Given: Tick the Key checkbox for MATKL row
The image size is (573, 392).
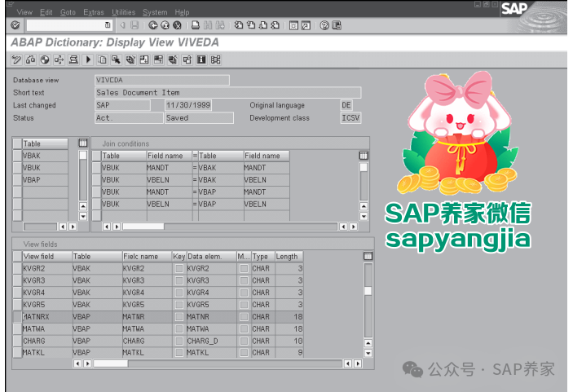Looking at the screenshot, I should (x=179, y=353).
